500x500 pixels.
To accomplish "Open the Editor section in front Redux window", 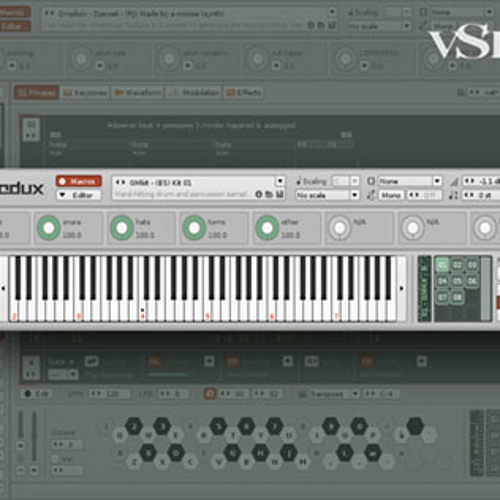I will point(79,195).
